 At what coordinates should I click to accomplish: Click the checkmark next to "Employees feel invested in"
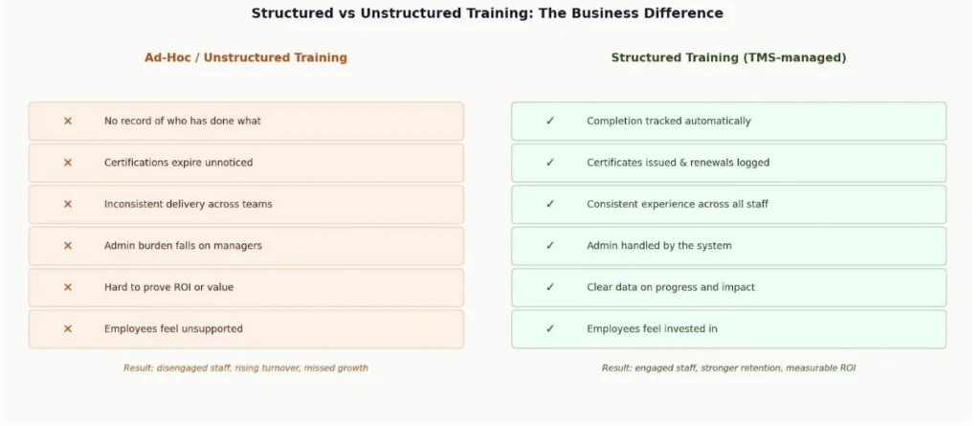[550, 329]
